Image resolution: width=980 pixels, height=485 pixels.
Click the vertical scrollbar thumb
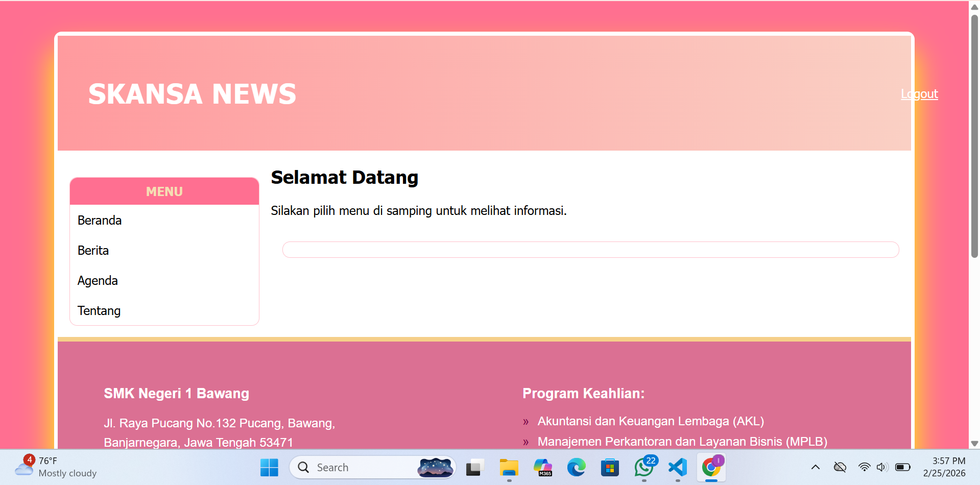(x=974, y=136)
